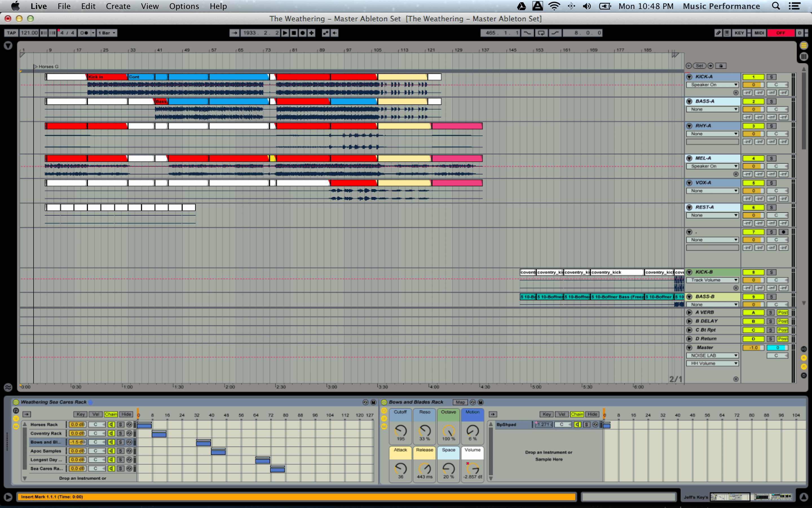Open the Options menu
The width and height of the screenshot is (812, 508).
pyautogui.click(x=184, y=6)
